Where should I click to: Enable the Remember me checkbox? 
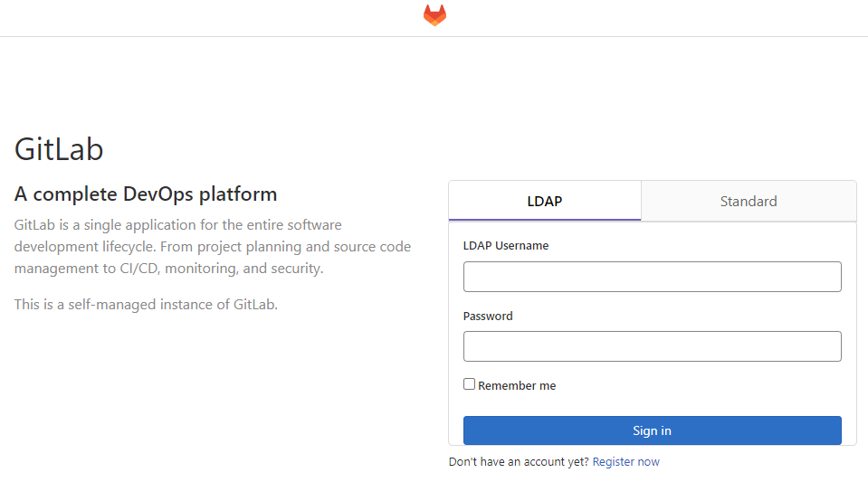point(470,384)
